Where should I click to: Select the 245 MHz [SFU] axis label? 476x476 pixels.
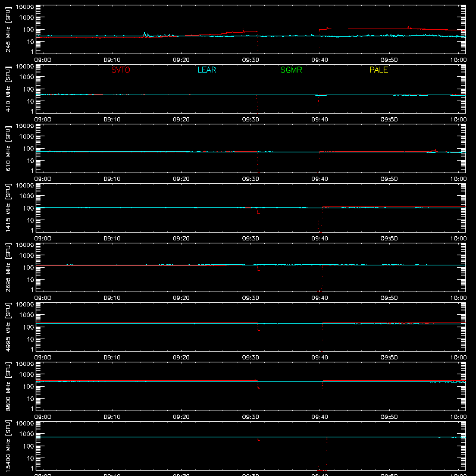(8, 29)
